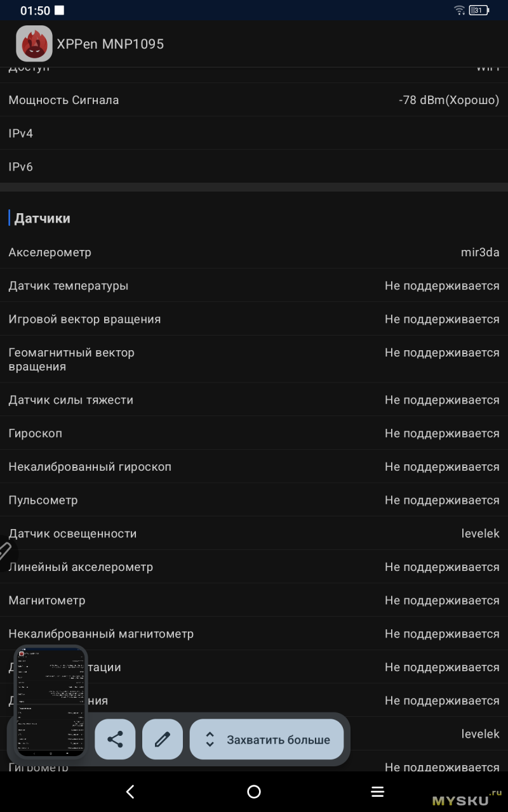
Task: Tap the Back navigation arrow
Action: tap(130, 791)
